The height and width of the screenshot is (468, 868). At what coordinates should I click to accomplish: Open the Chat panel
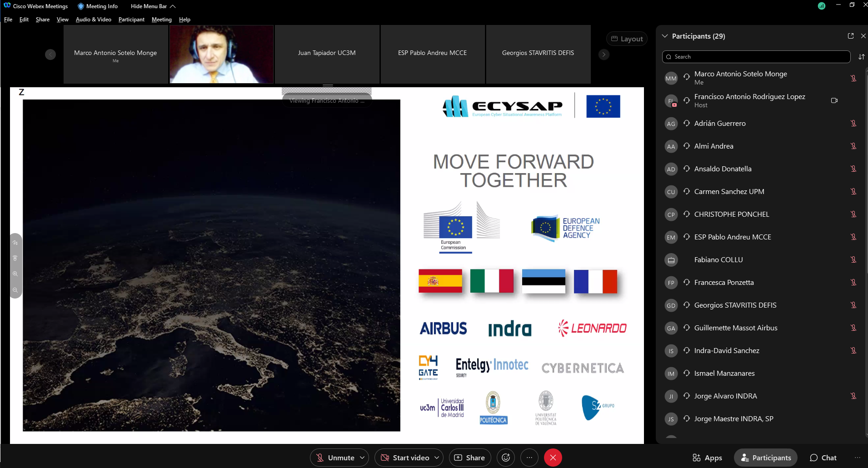[x=823, y=458]
